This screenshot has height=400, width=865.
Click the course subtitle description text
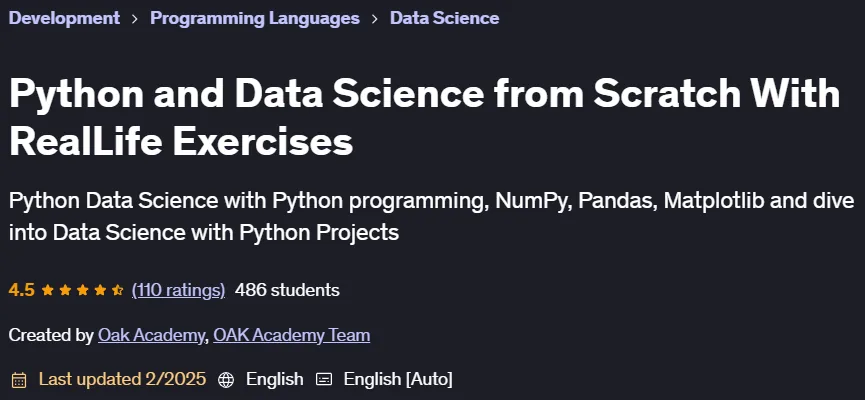431,216
